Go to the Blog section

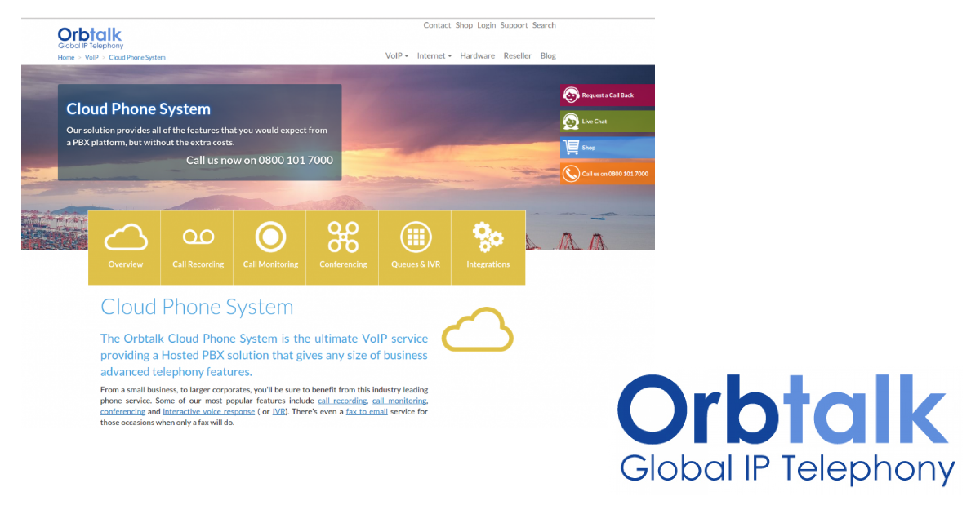(x=548, y=55)
